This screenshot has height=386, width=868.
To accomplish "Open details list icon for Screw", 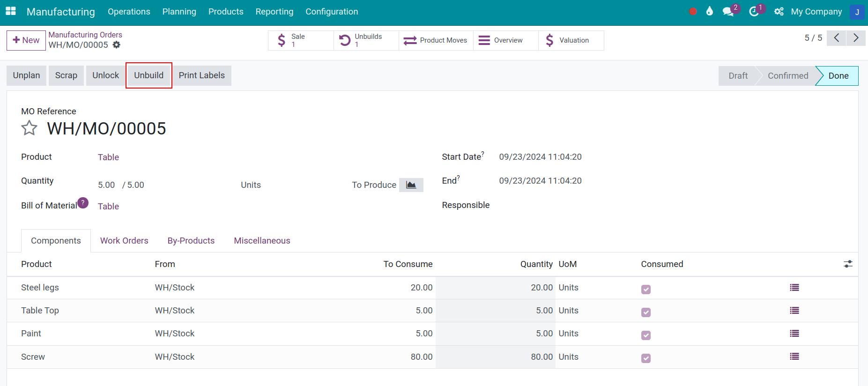I will point(794,356).
